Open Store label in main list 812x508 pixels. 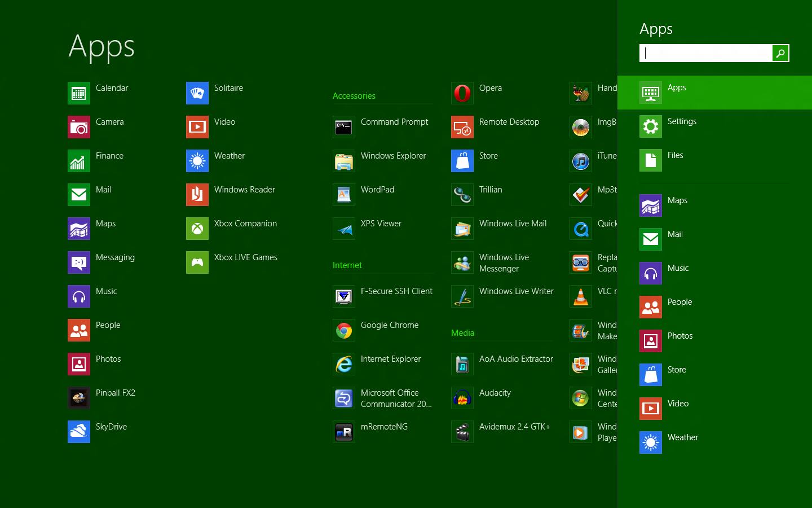click(x=488, y=156)
